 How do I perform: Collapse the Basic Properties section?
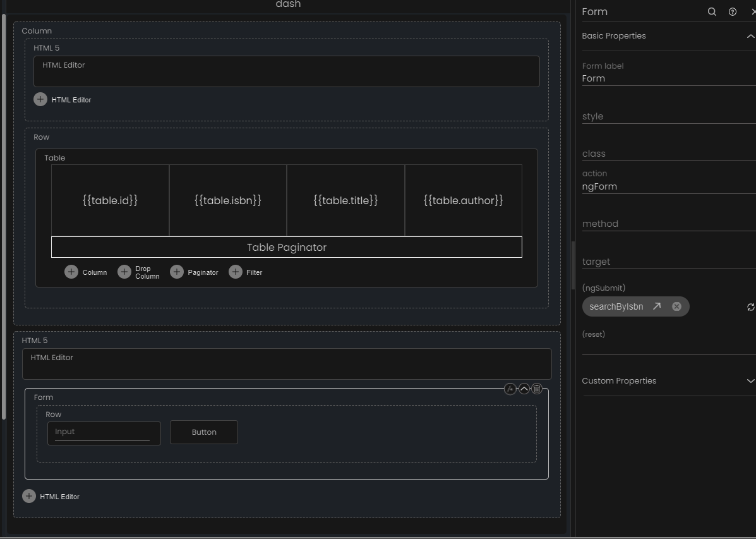click(750, 36)
